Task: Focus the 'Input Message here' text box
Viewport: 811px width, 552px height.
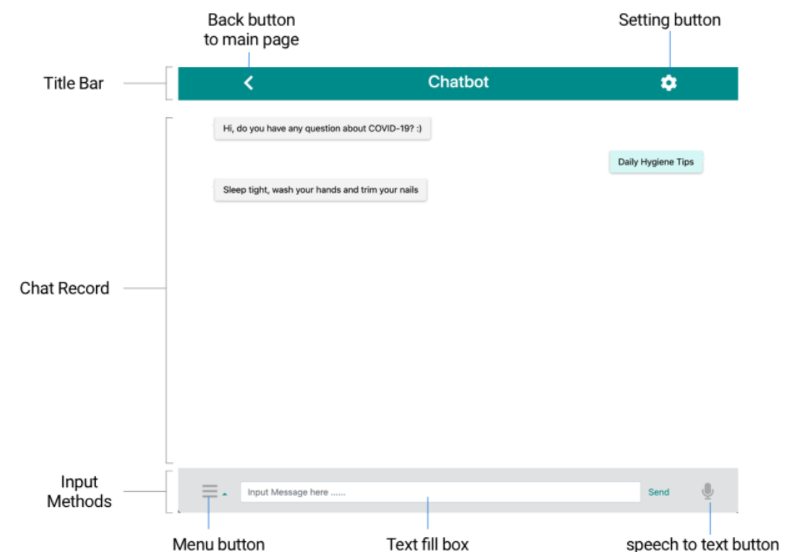Action: (x=440, y=492)
